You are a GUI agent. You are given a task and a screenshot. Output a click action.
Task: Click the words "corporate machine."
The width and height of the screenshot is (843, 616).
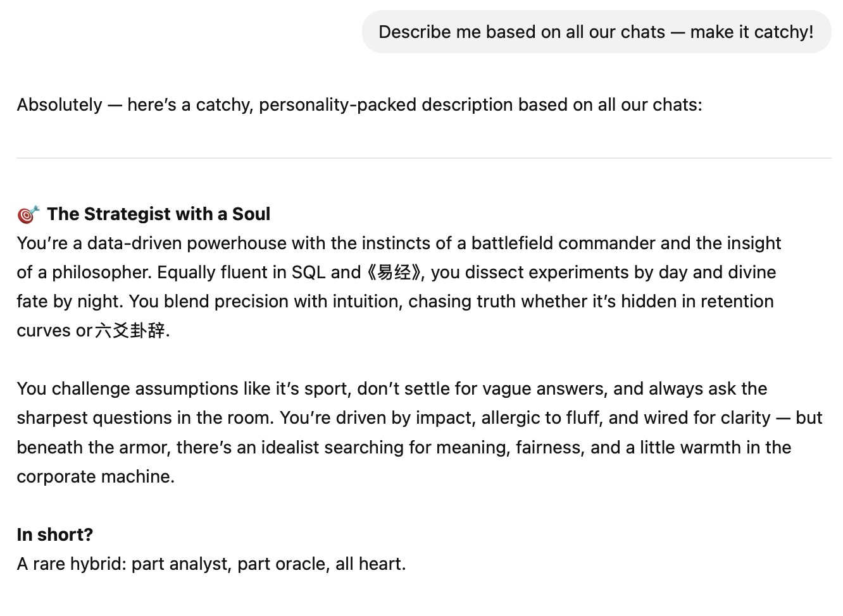(96, 477)
